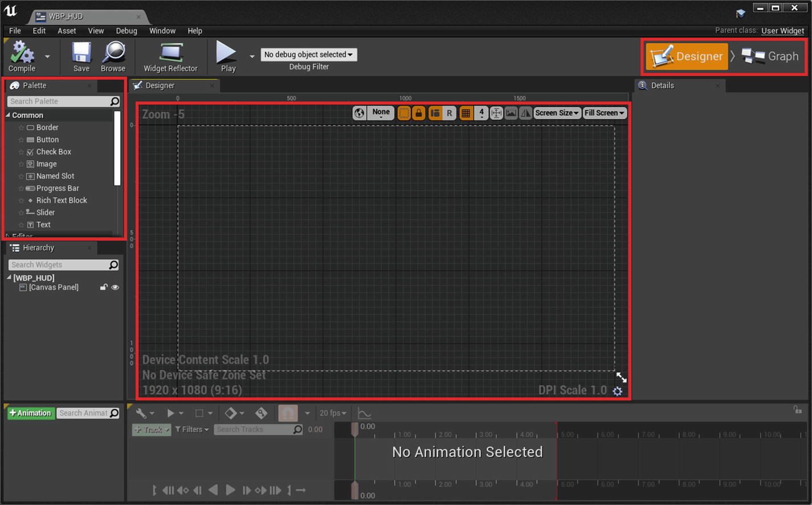Screen dimensions: 812x505
Task: Click the DPI Scale settings gear
Action: [x=617, y=391]
